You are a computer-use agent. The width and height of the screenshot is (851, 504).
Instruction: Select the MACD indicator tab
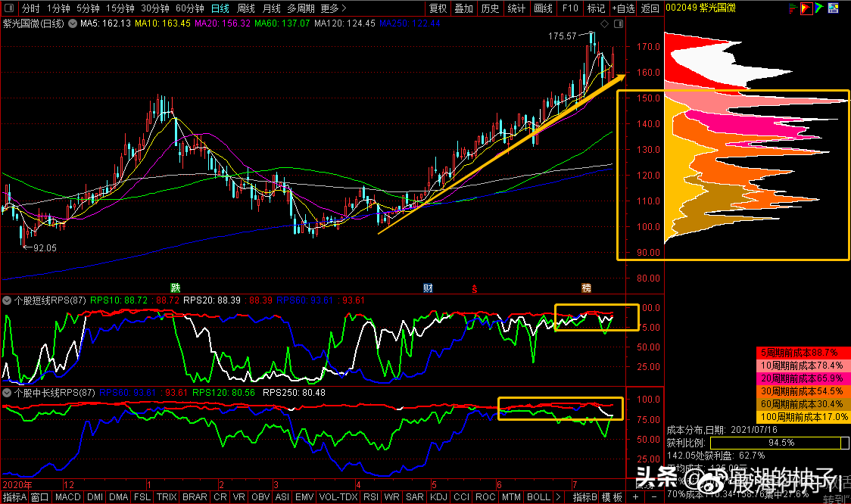(x=68, y=497)
